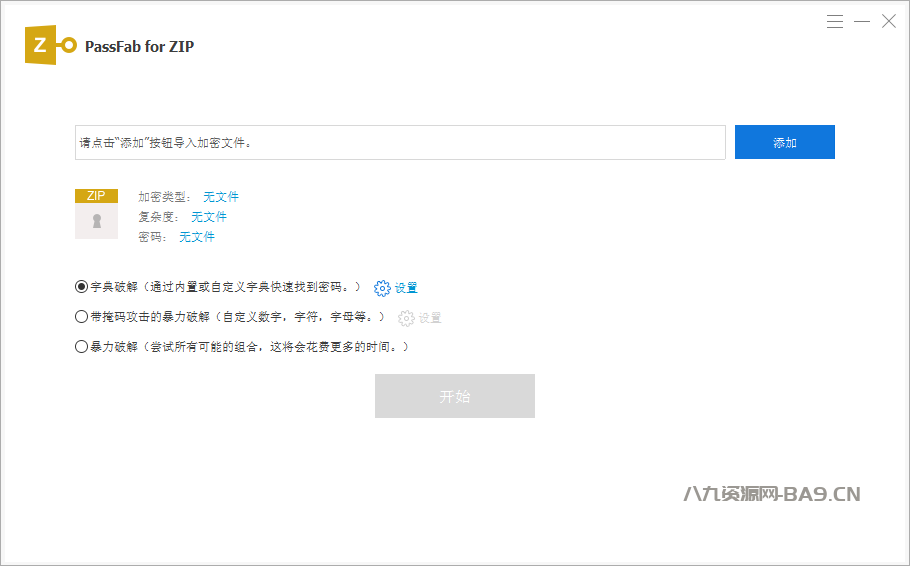The width and height of the screenshot is (910, 566).
Task: Click the 密码 label
Action: [151, 237]
